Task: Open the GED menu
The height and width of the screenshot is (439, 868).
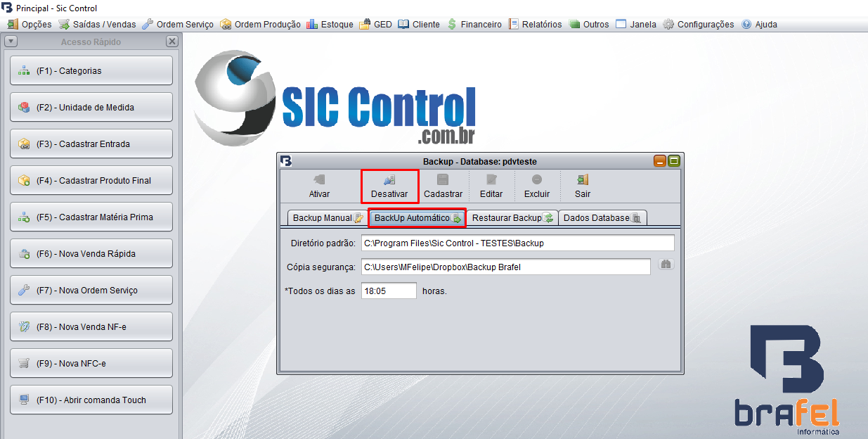Action: [x=376, y=24]
